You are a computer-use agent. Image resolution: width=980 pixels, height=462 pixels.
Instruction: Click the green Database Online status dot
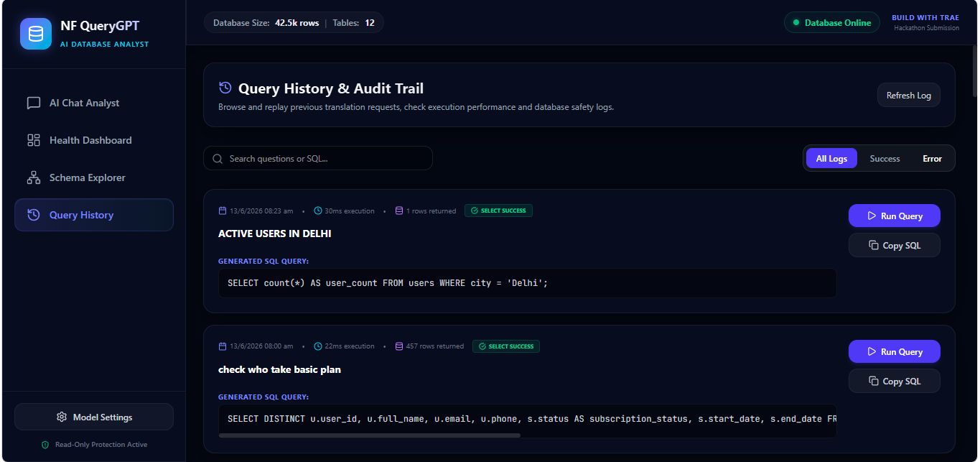coord(796,23)
